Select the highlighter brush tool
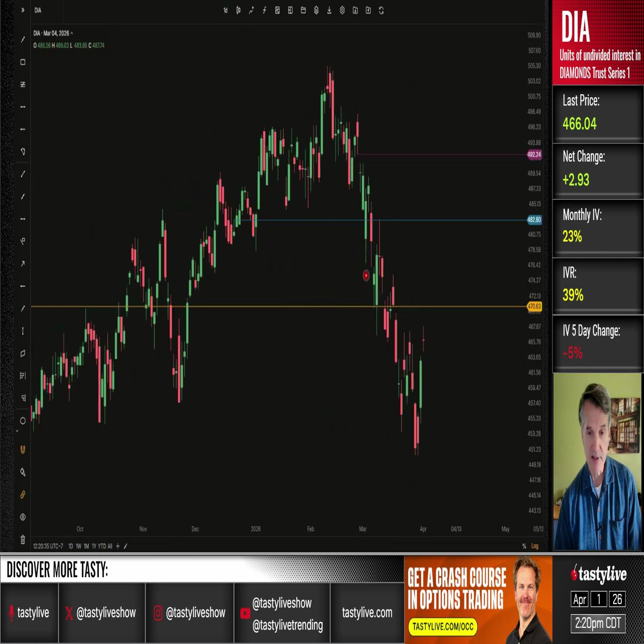The width and height of the screenshot is (644, 644). (x=23, y=472)
